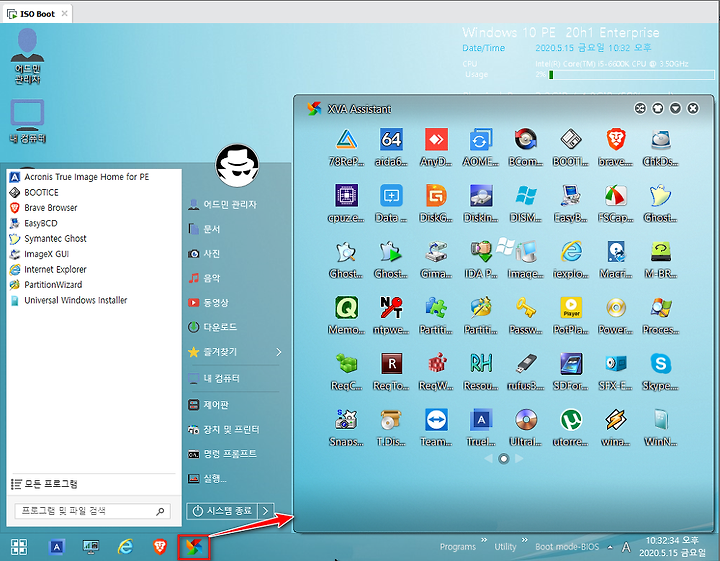Open the DISM windows-logo icon

click(x=526, y=196)
